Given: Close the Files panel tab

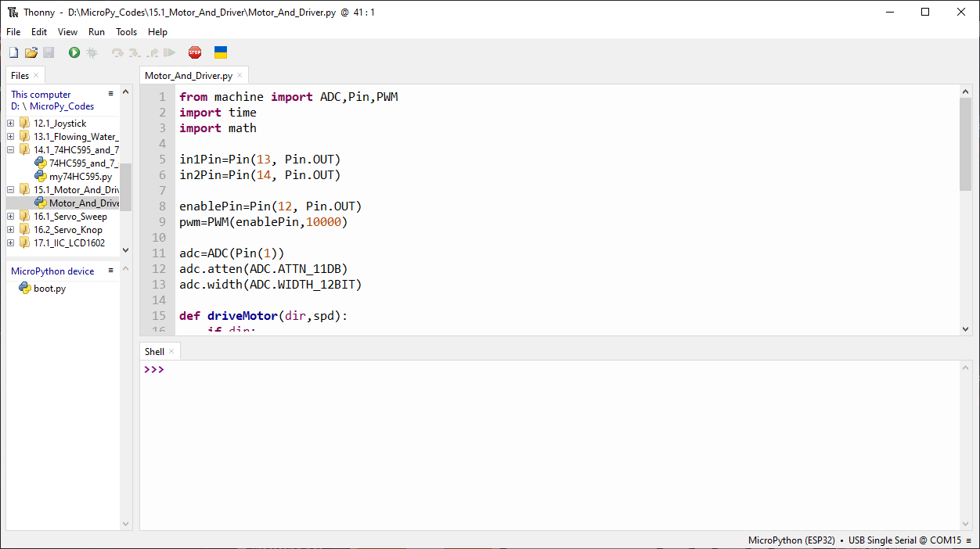Looking at the screenshot, I should [x=36, y=76].
